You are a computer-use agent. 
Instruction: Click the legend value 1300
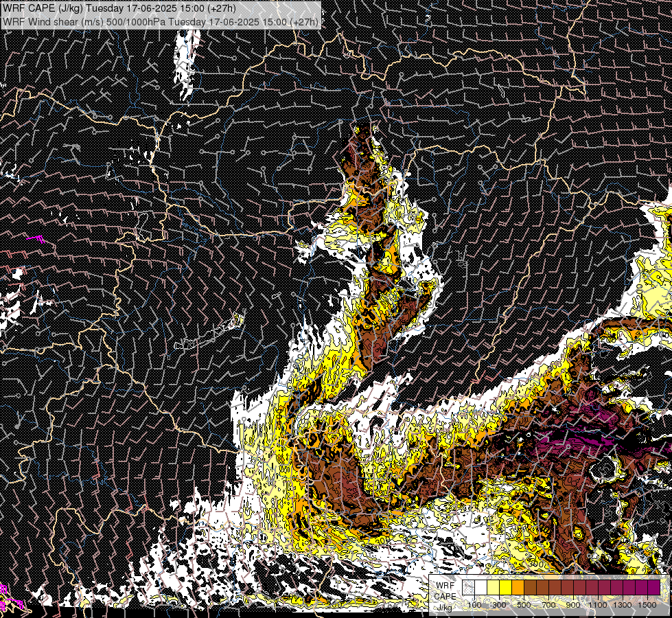[x=623, y=605]
